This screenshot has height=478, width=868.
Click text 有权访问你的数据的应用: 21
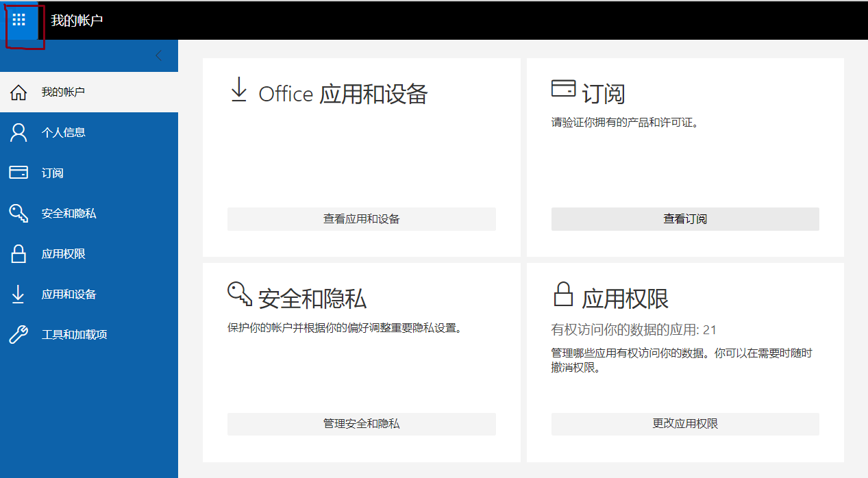(634, 330)
